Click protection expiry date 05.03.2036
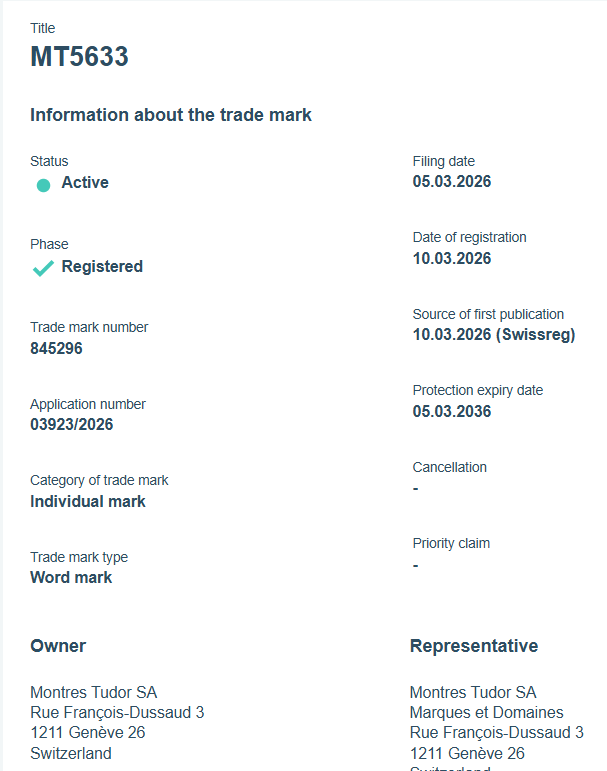 (x=452, y=411)
